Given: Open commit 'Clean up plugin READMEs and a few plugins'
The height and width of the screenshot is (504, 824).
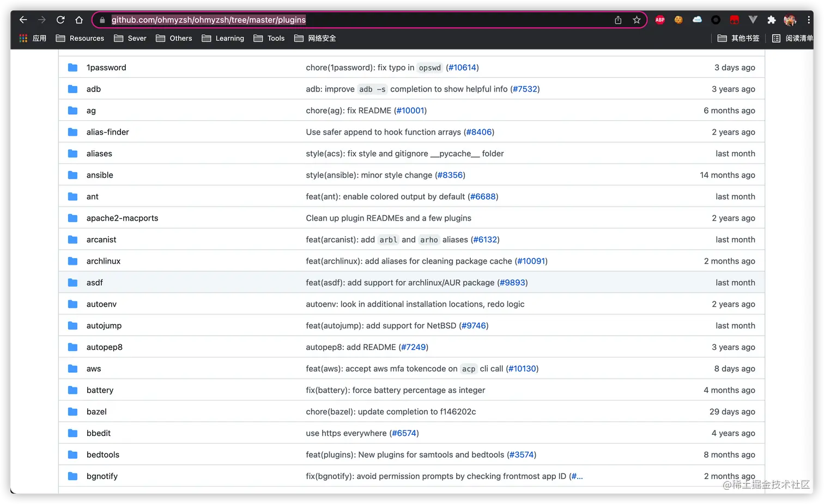Looking at the screenshot, I should [x=389, y=218].
